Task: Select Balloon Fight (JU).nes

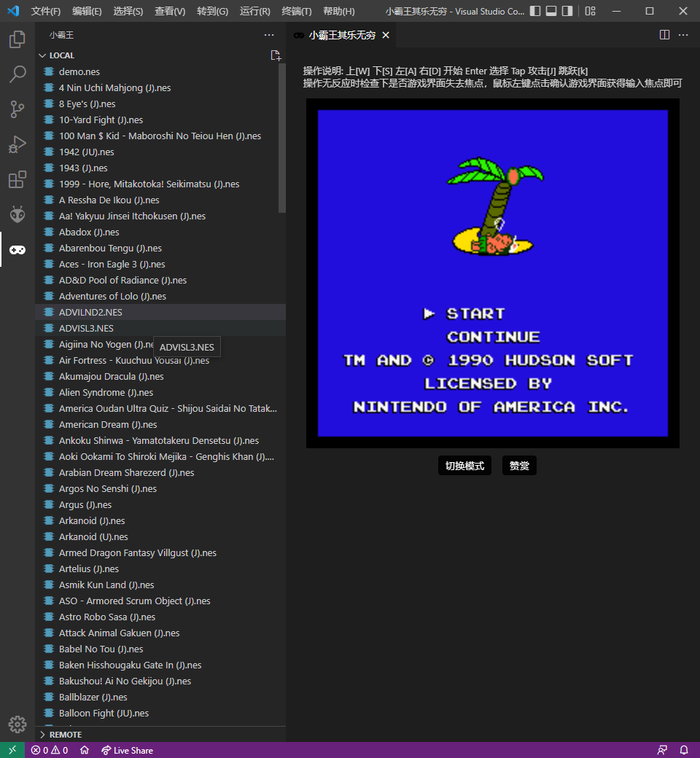Action: [x=160, y=713]
